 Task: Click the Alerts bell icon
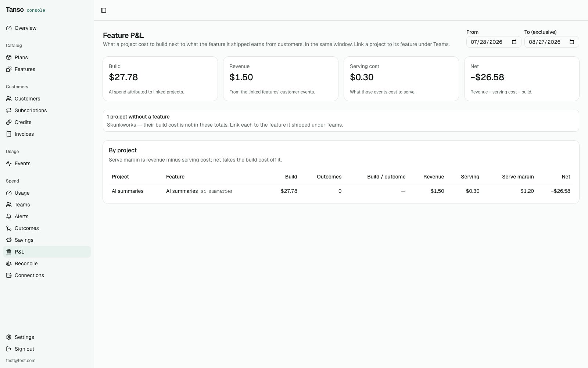[9, 216]
